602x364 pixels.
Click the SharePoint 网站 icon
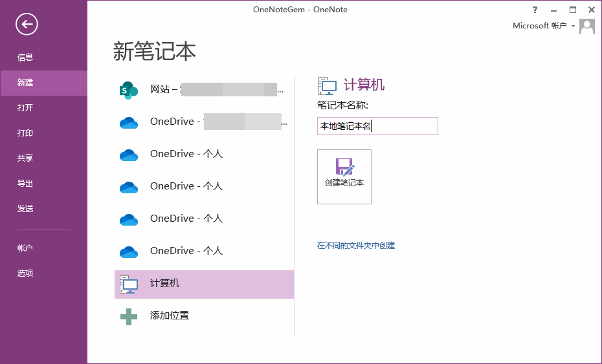pos(129,91)
